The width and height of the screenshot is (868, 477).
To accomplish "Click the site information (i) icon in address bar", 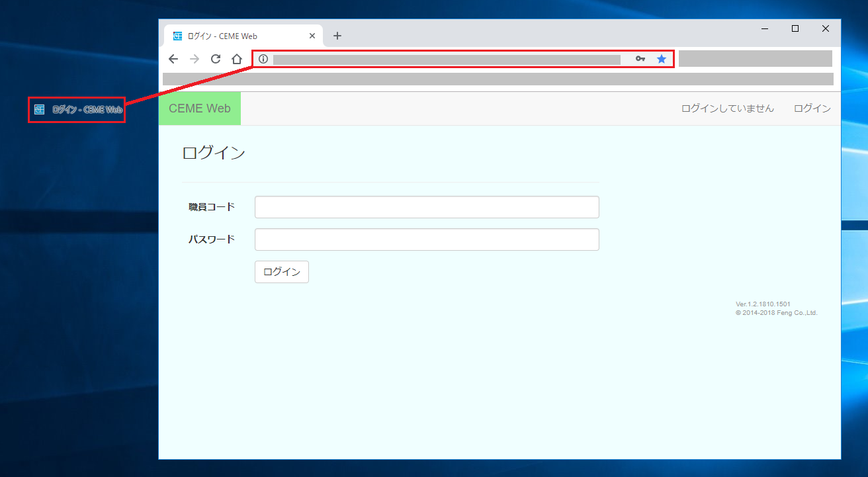I will (263, 59).
